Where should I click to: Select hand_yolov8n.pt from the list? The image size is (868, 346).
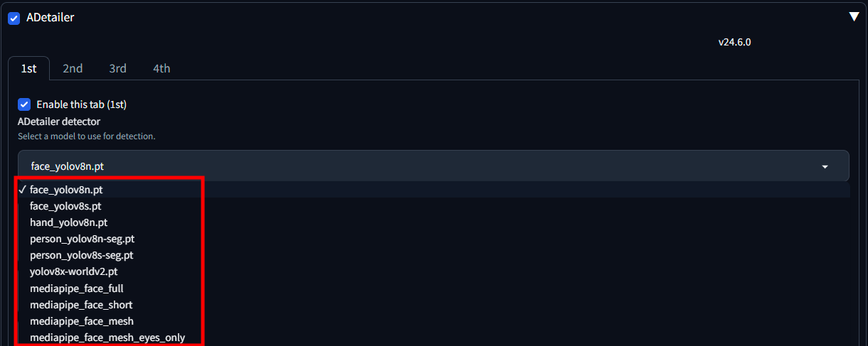click(x=68, y=222)
